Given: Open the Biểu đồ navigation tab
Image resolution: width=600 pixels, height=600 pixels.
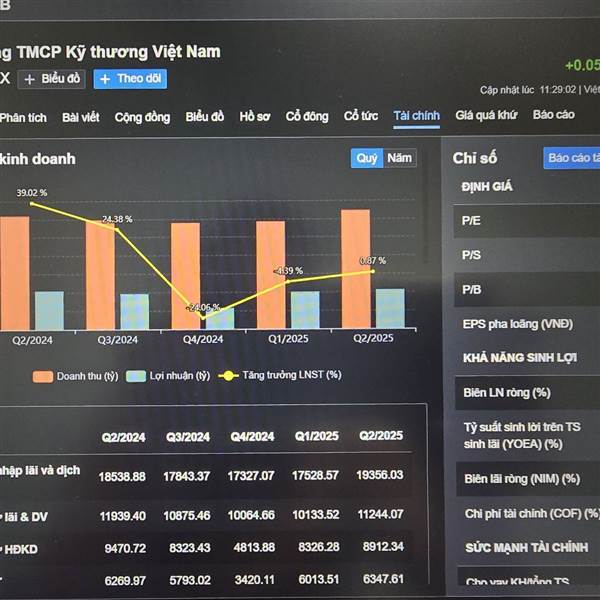Looking at the screenshot, I should pos(205,116).
